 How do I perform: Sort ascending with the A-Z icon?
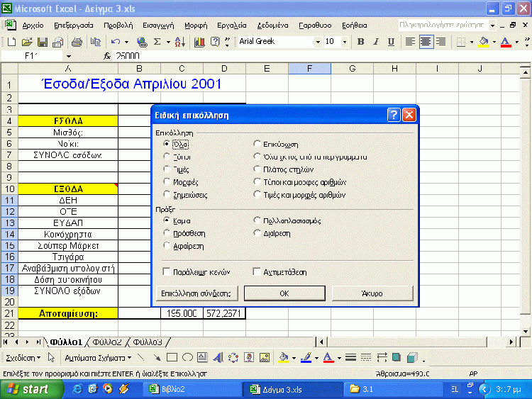click(x=180, y=42)
